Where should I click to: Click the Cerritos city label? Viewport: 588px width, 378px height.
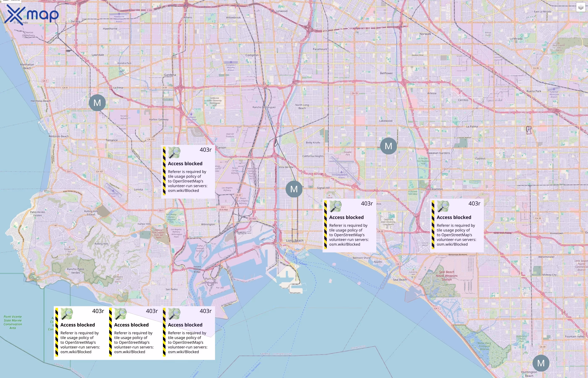pos(463,100)
